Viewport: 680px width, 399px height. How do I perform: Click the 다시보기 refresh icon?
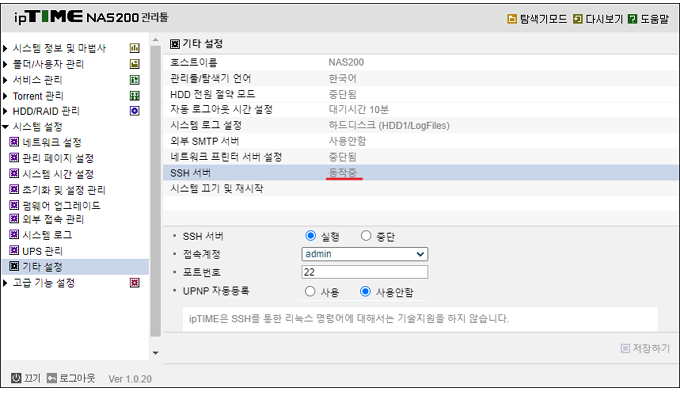point(578,19)
